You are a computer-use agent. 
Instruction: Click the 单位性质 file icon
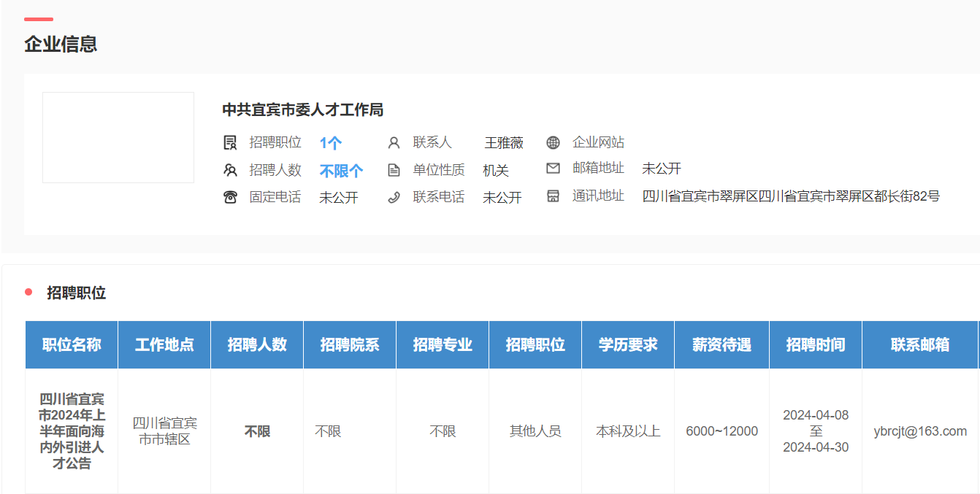pos(394,170)
